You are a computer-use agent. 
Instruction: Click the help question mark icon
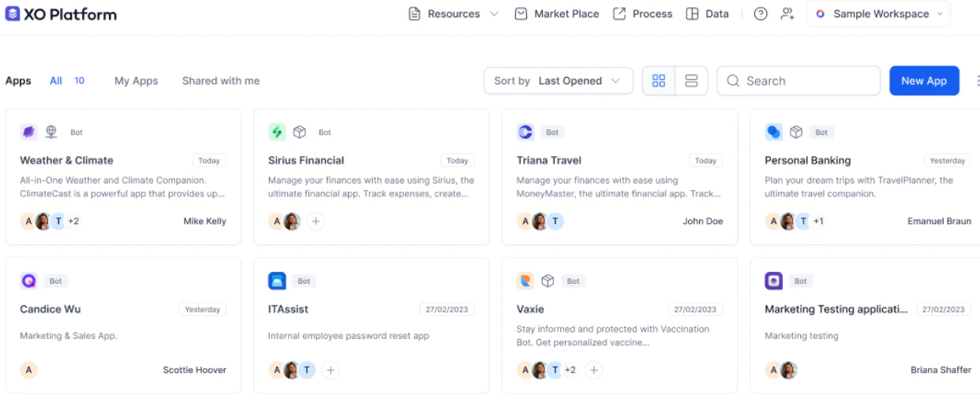point(761,13)
